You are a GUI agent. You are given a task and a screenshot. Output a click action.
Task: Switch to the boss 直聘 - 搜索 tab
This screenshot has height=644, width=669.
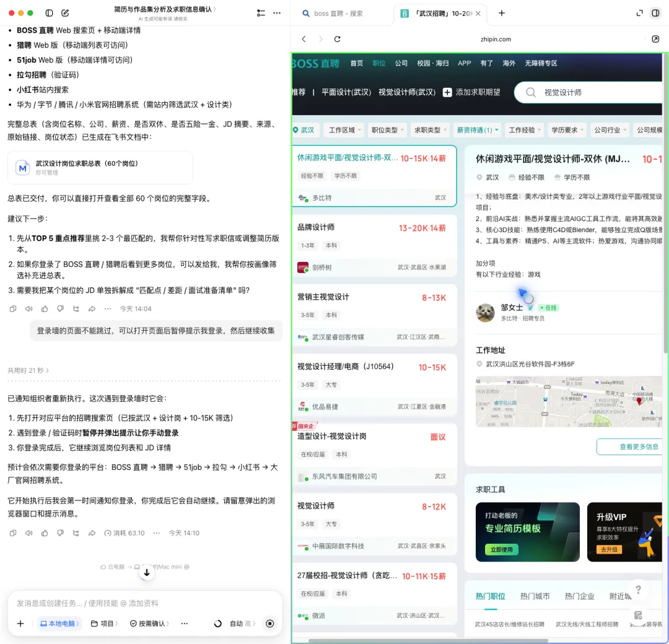tap(338, 14)
